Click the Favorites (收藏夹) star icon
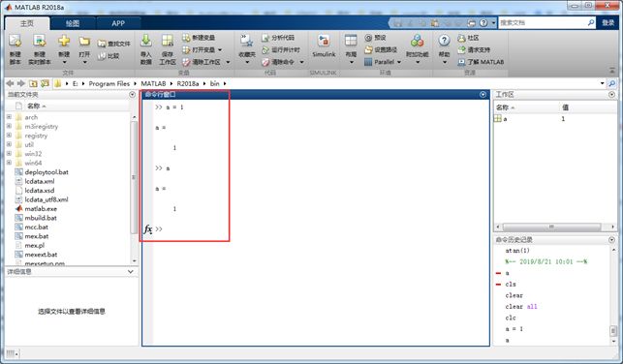 [246, 41]
